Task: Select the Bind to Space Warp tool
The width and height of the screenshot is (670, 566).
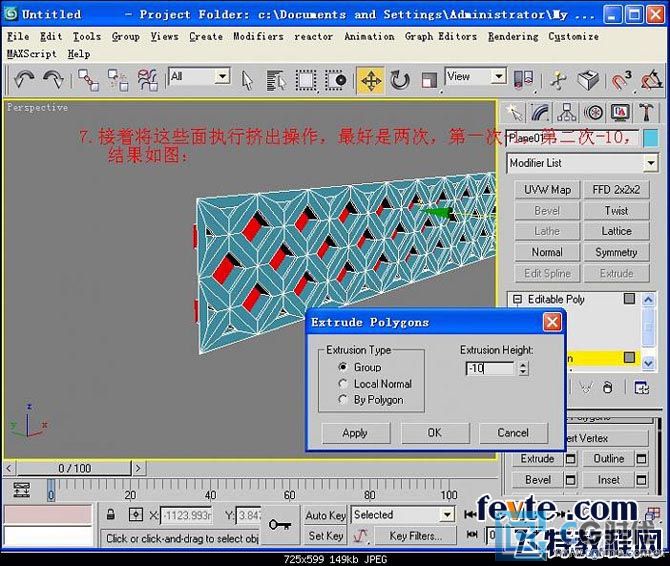Action: coord(147,80)
